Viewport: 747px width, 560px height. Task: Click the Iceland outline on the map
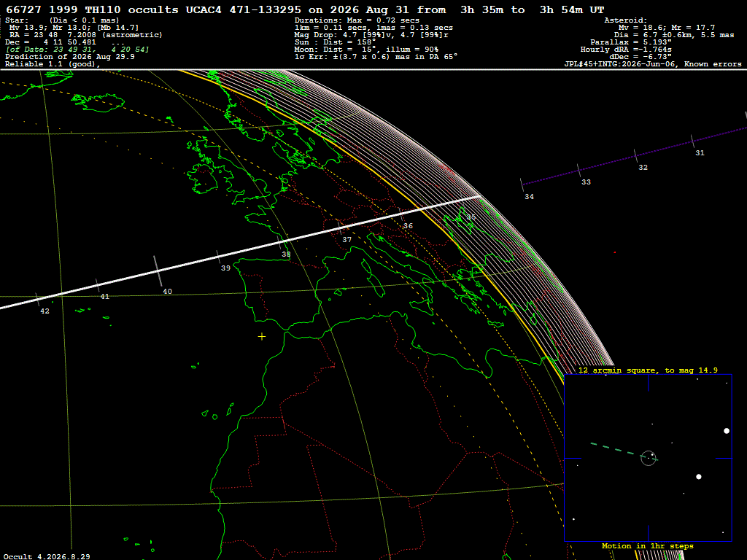pyautogui.click(x=98, y=101)
